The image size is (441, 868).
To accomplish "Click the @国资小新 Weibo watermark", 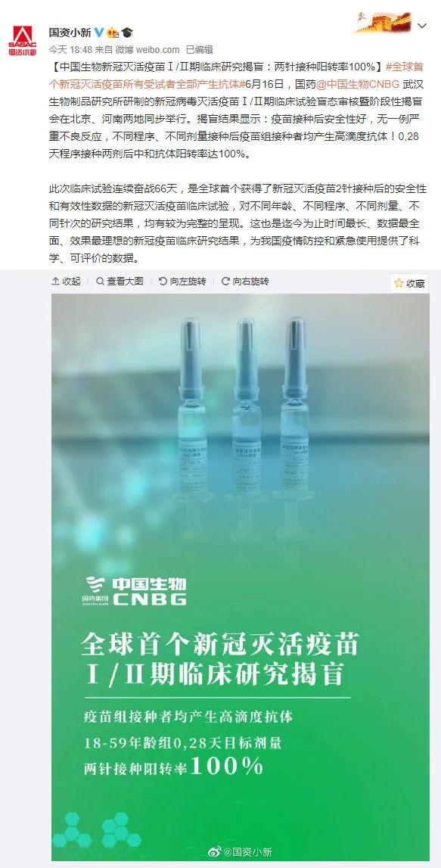I will (x=240, y=852).
